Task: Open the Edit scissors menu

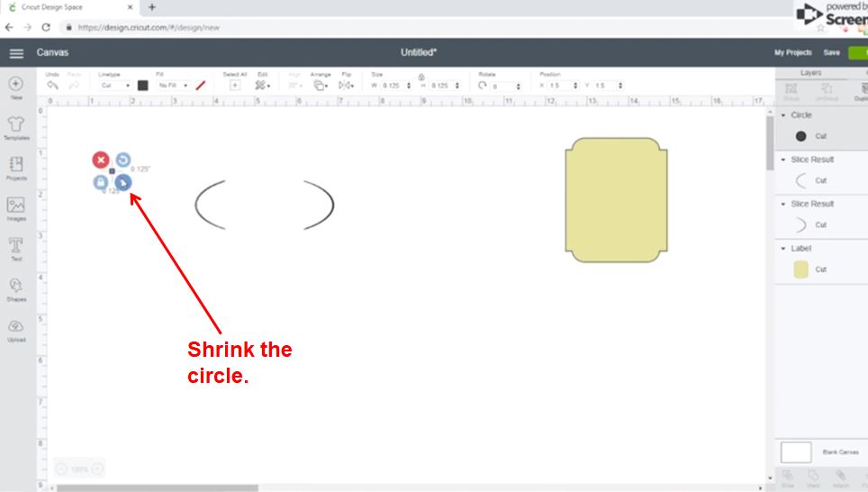Action: 262,85
